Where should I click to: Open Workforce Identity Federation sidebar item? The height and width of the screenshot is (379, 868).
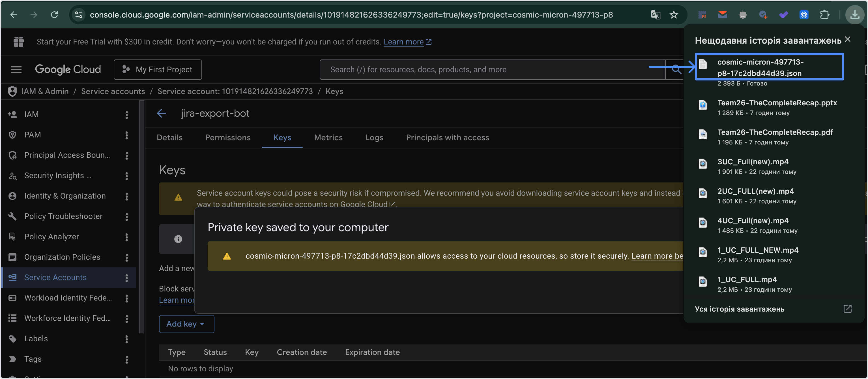(67, 318)
